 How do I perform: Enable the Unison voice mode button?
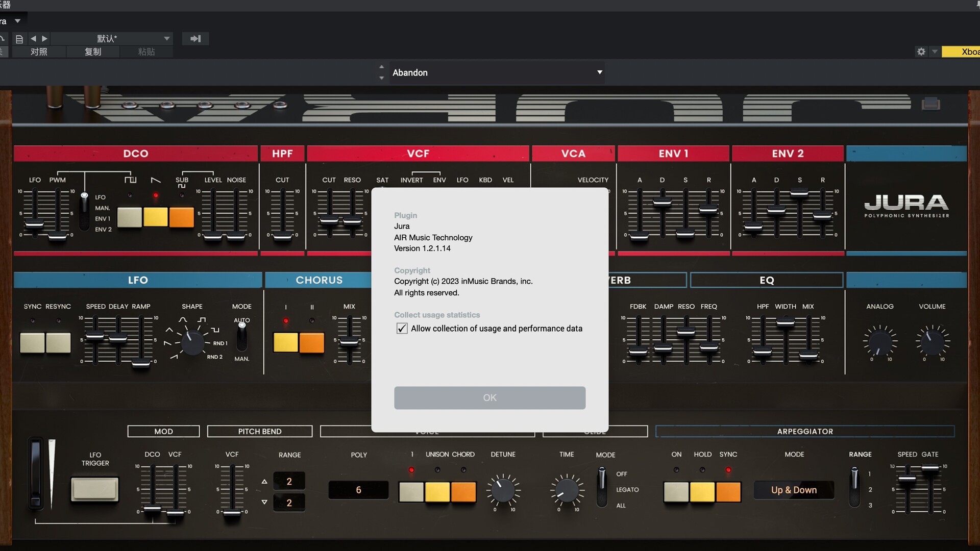pos(437,492)
